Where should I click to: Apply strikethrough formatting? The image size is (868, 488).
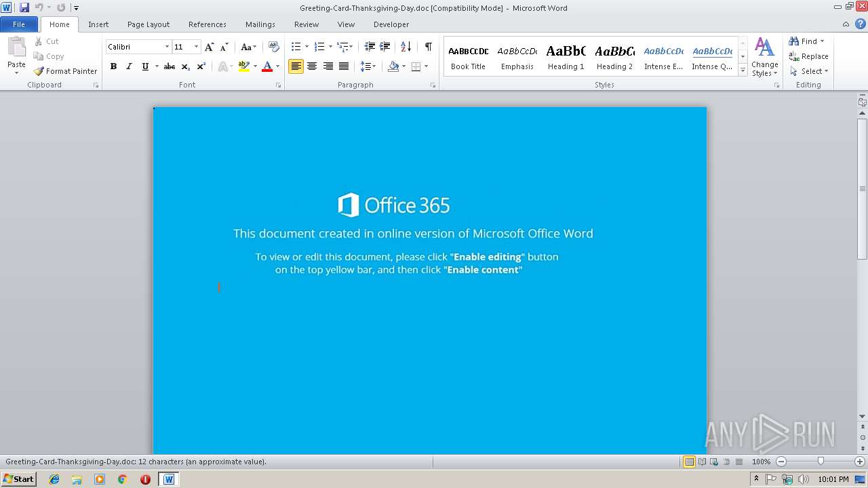point(170,66)
